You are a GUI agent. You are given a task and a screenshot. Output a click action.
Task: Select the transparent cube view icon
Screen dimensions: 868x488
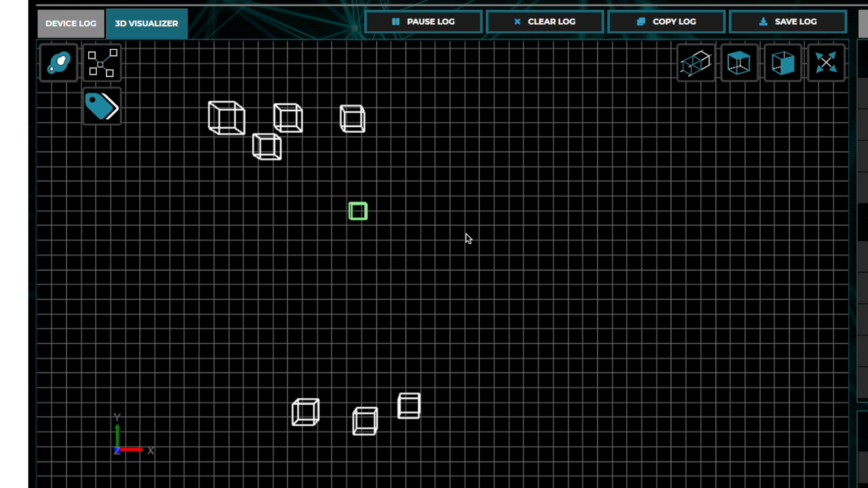(739, 63)
